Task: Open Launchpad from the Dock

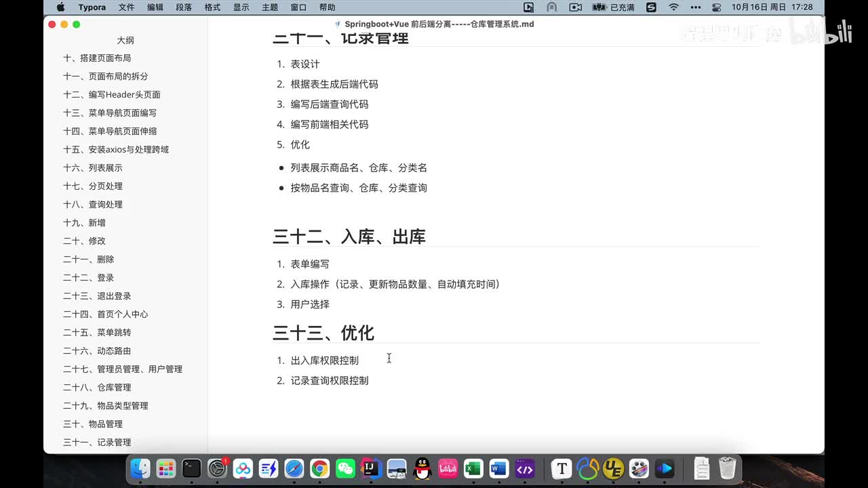Action: point(166,468)
